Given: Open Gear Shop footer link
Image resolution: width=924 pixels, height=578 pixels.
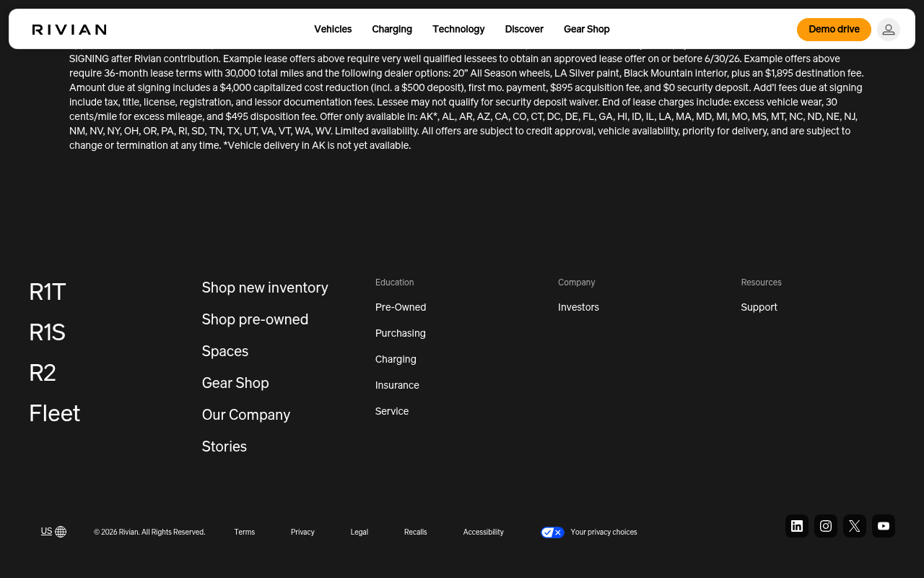Looking at the screenshot, I should pyautogui.click(x=235, y=383).
